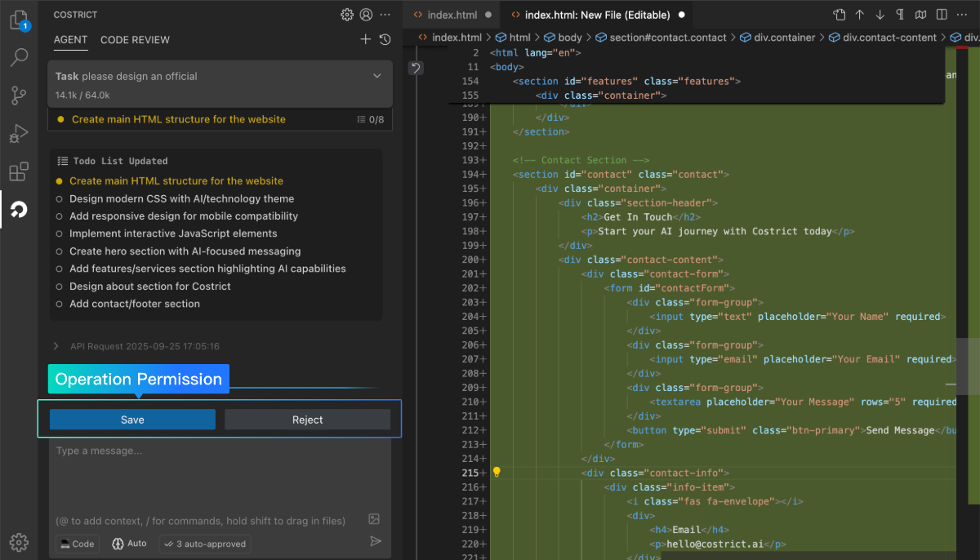Open the Explorer view in activity bar

click(x=18, y=20)
